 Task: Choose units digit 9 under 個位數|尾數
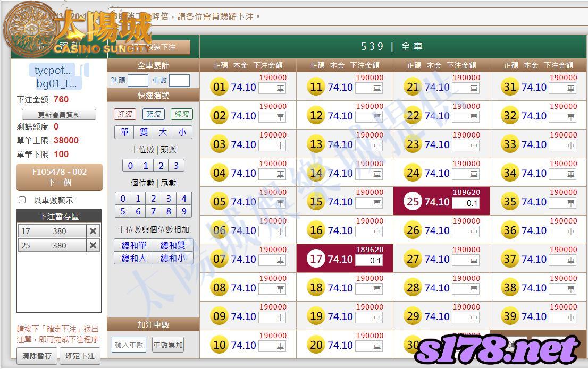tap(184, 211)
